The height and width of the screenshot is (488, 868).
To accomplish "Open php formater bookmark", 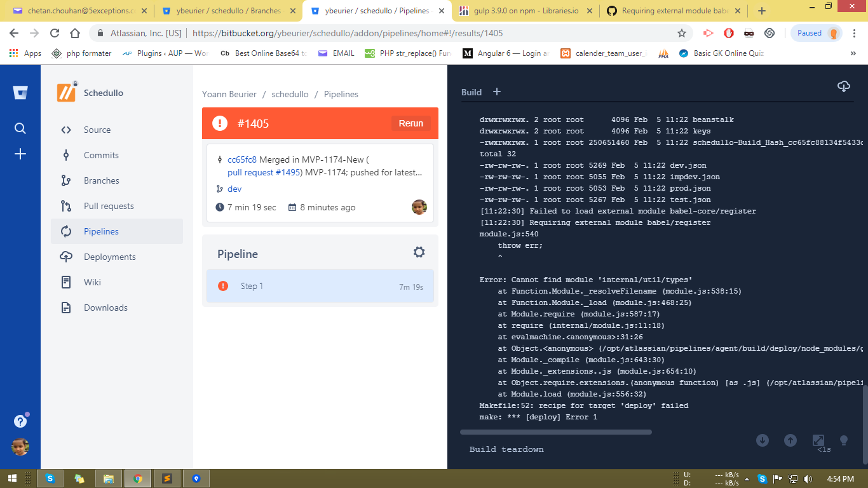I will click(x=81, y=53).
